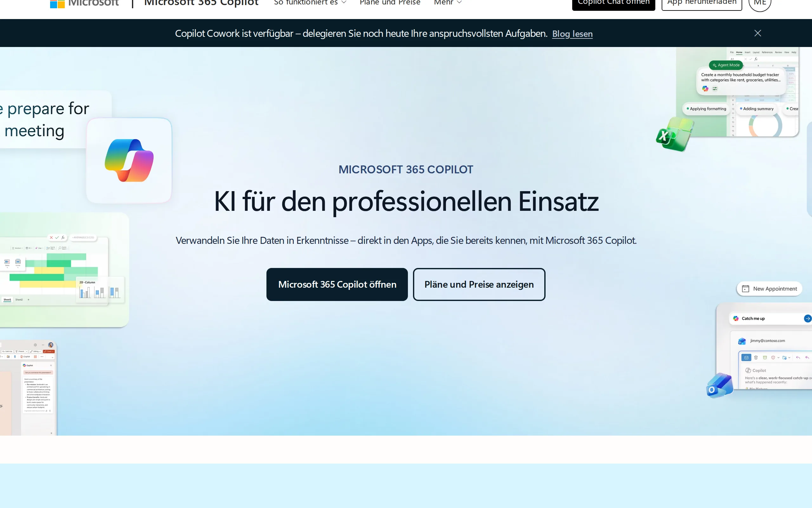
Task: Dismiss the Copilot Cowork announcement banner
Action: pyautogui.click(x=758, y=33)
